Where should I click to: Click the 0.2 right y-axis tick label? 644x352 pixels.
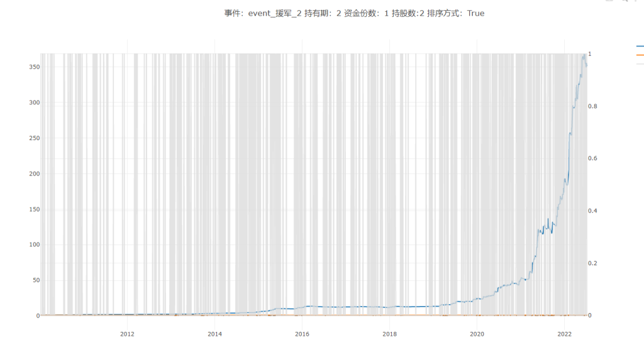(x=593, y=263)
